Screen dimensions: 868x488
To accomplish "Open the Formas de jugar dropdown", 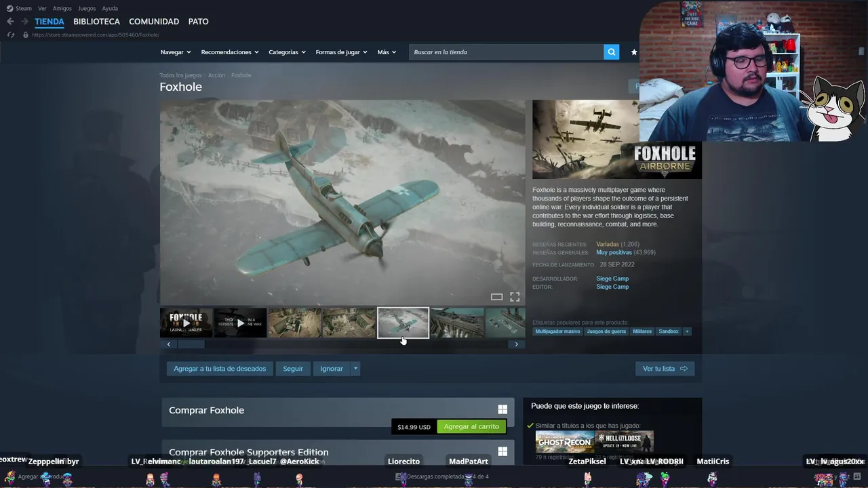I will 341,52.
